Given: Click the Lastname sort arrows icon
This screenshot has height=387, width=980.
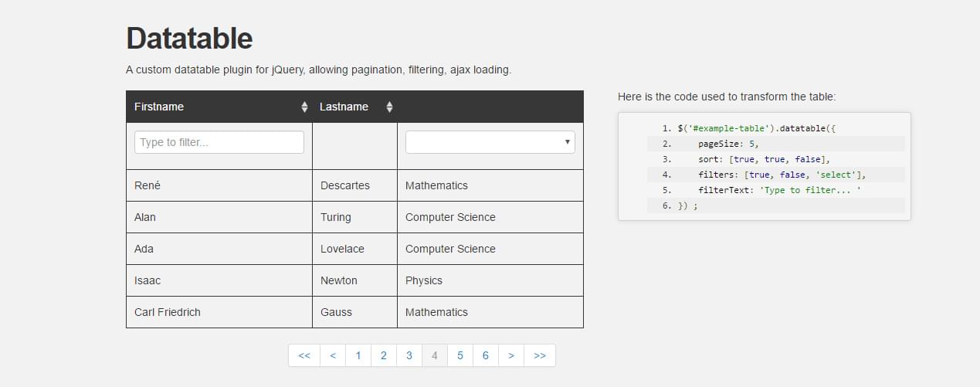Looking at the screenshot, I should click(x=389, y=107).
